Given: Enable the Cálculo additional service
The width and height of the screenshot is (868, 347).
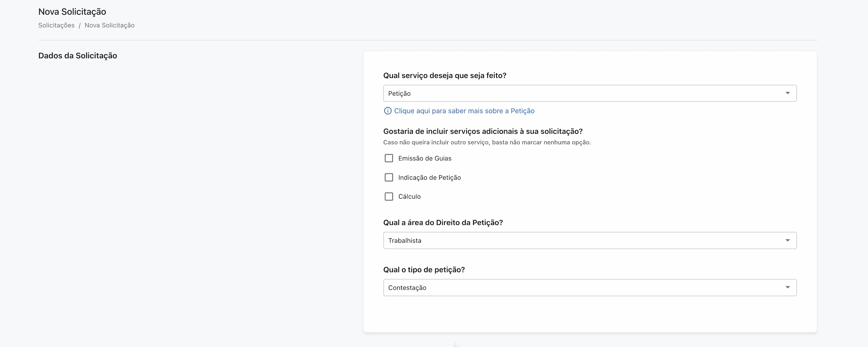Looking at the screenshot, I should (x=389, y=196).
